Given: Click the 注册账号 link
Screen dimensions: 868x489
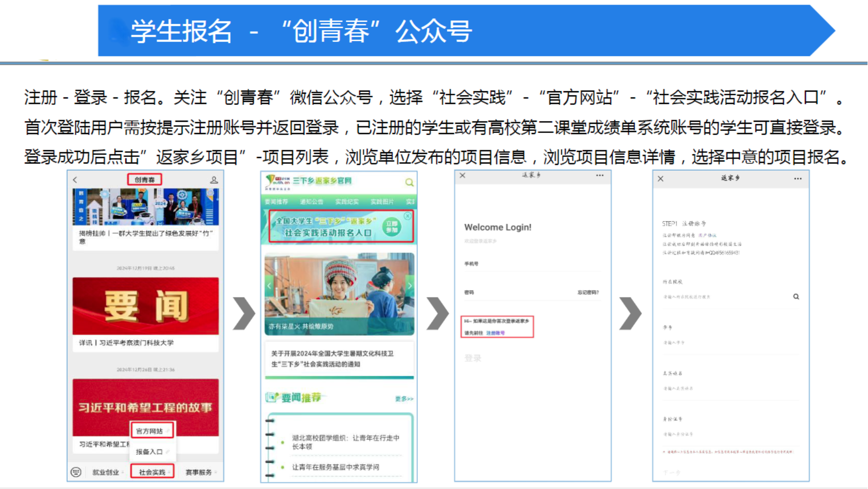Looking at the screenshot, I should [495, 333].
